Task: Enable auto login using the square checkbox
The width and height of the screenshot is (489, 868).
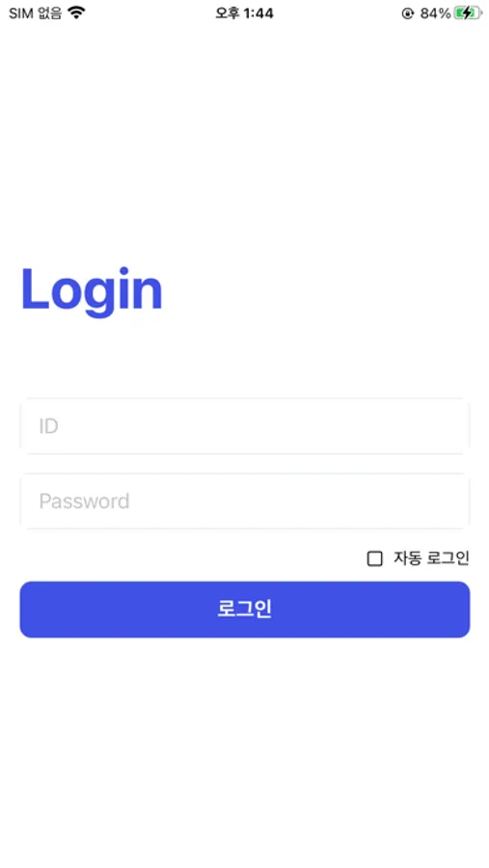Action: click(x=374, y=558)
